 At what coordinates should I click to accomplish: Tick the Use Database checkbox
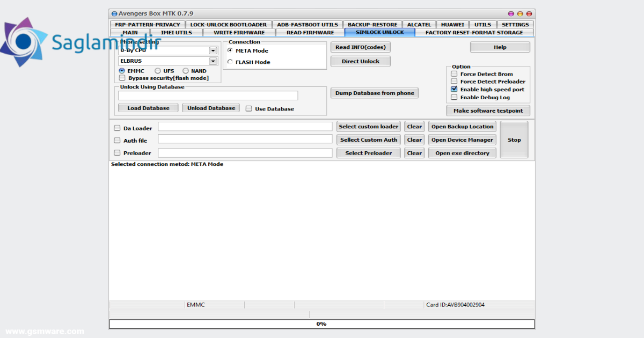tap(249, 108)
